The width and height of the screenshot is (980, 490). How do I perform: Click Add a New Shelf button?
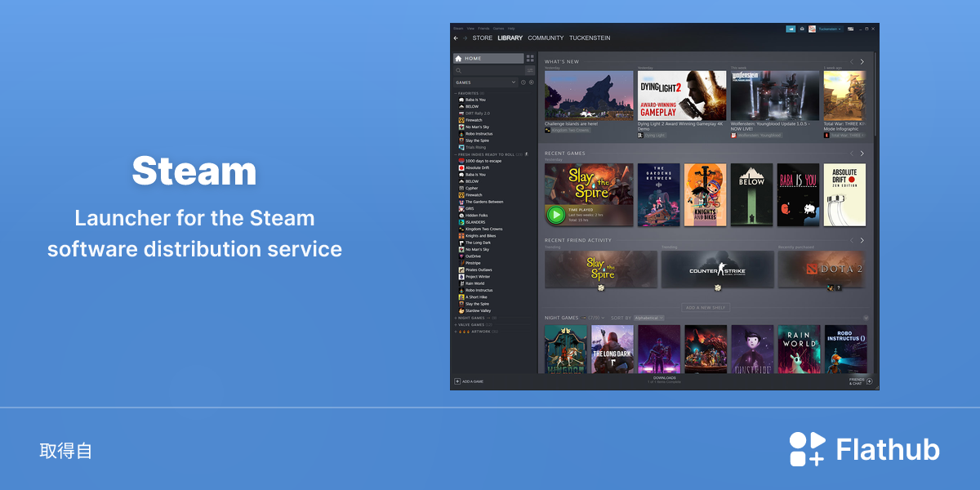click(707, 308)
